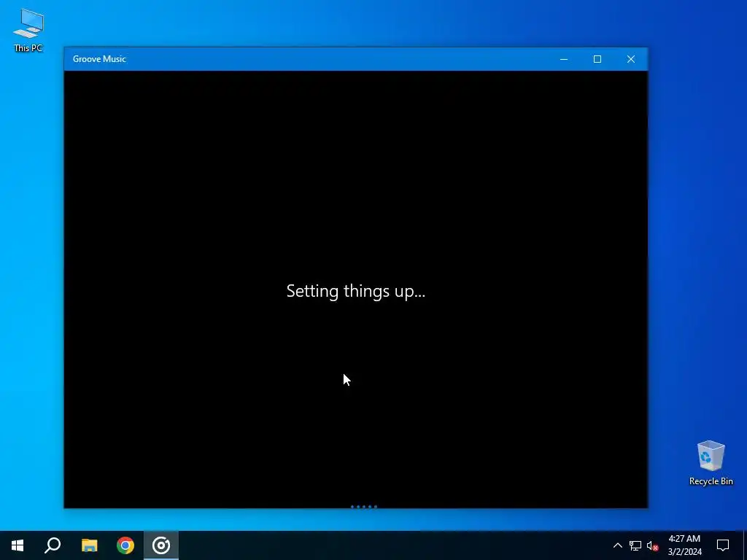Minimize the Groove Music window

click(x=564, y=59)
